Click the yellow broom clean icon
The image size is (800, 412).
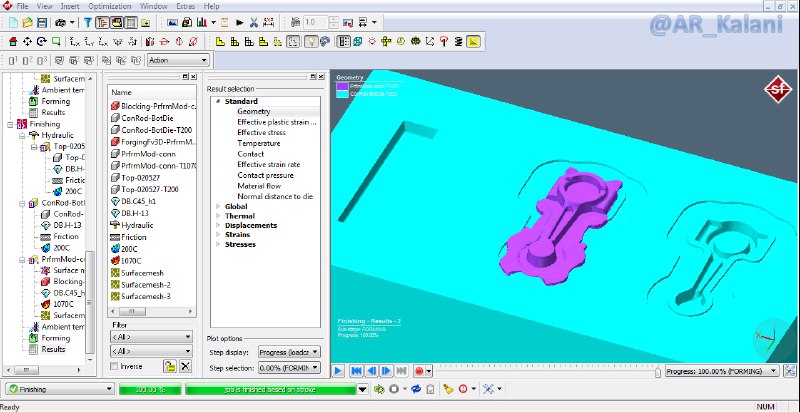pyautogui.click(x=448, y=389)
